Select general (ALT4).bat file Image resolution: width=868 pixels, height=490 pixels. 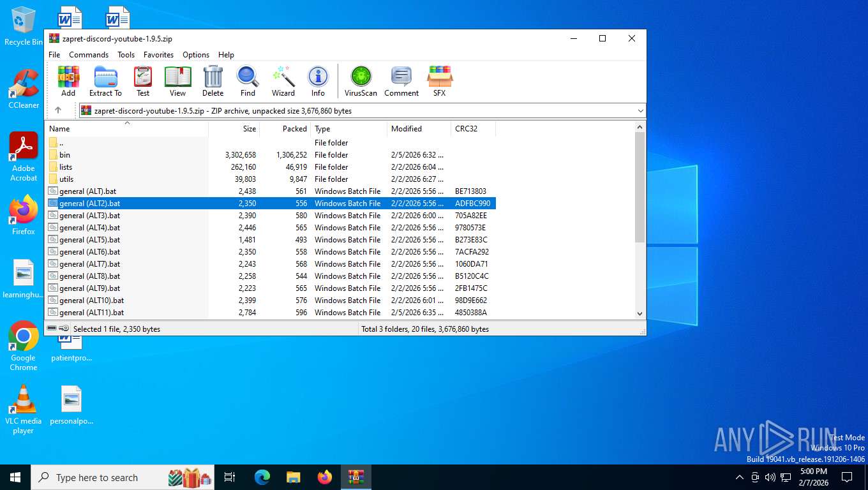[x=270, y=228]
